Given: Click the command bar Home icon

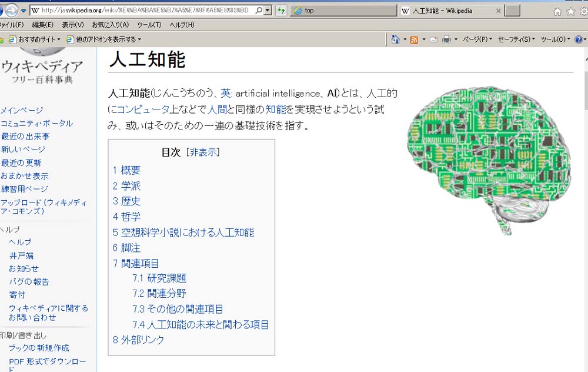Looking at the screenshot, I should tap(395, 39).
